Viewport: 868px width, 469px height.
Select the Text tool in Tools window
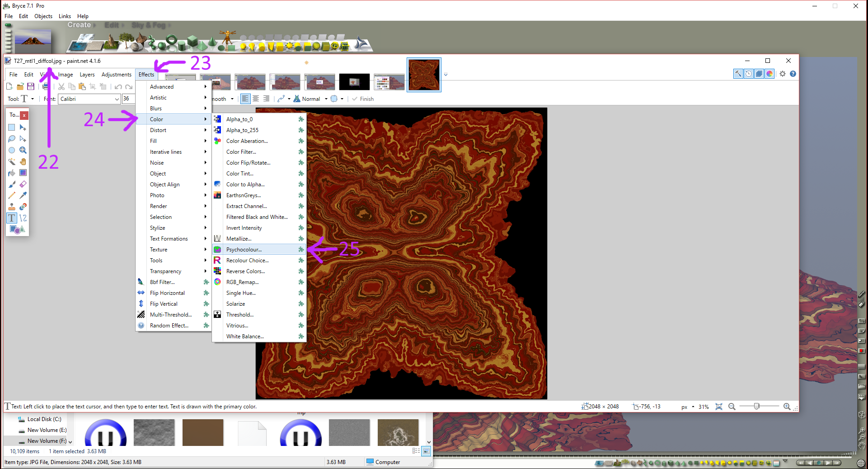click(x=12, y=218)
